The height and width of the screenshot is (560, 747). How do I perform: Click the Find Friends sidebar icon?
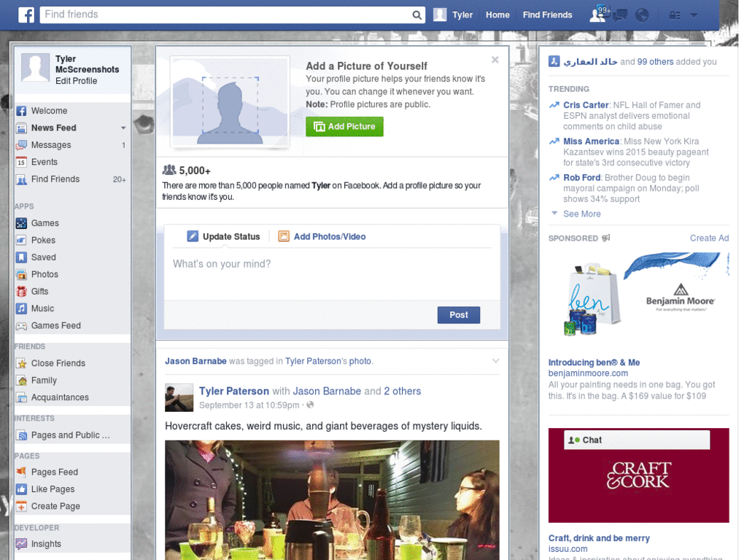click(x=21, y=179)
